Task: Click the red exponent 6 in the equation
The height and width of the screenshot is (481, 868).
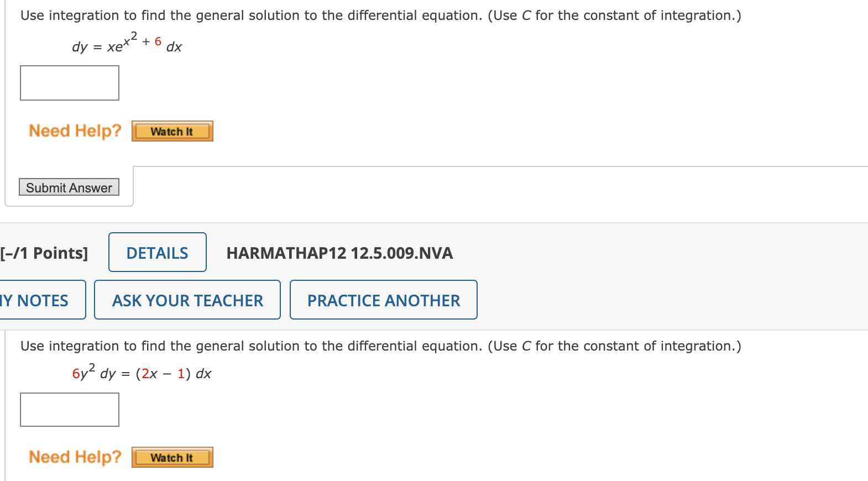Action: pyautogui.click(x=157, y=40)
